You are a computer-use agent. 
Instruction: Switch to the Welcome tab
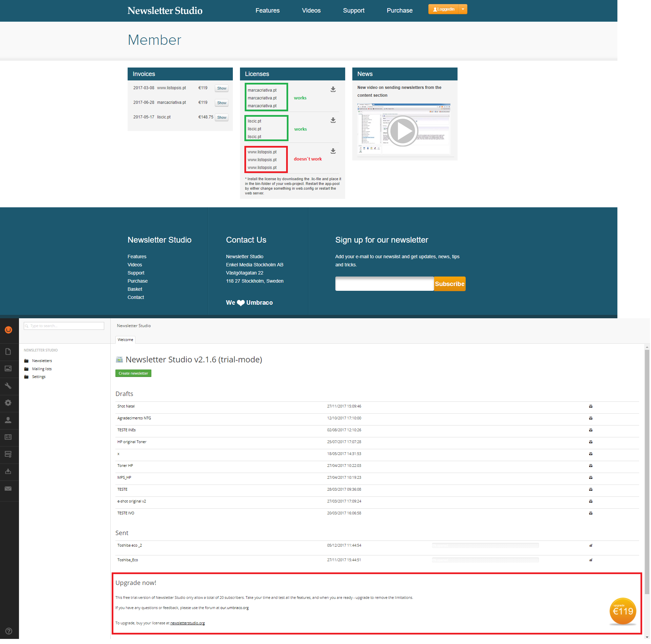(x=125, y=340)
